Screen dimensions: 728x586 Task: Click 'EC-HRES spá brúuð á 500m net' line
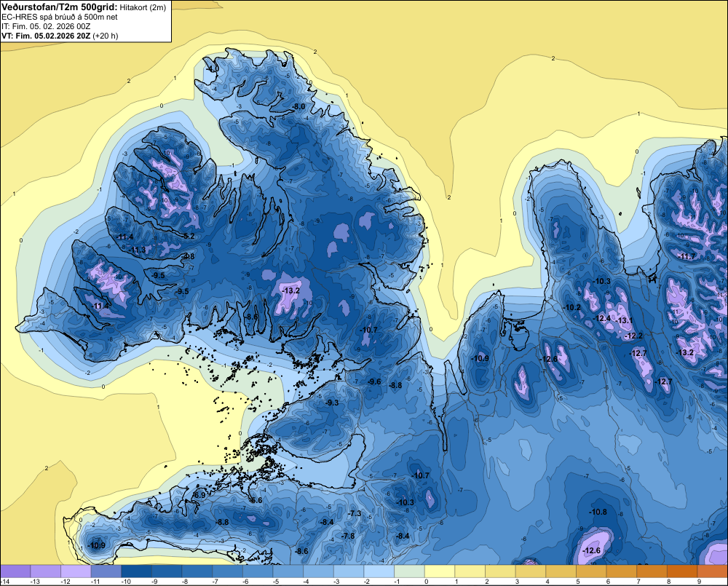pyautogui.click(x=59, y=17)
